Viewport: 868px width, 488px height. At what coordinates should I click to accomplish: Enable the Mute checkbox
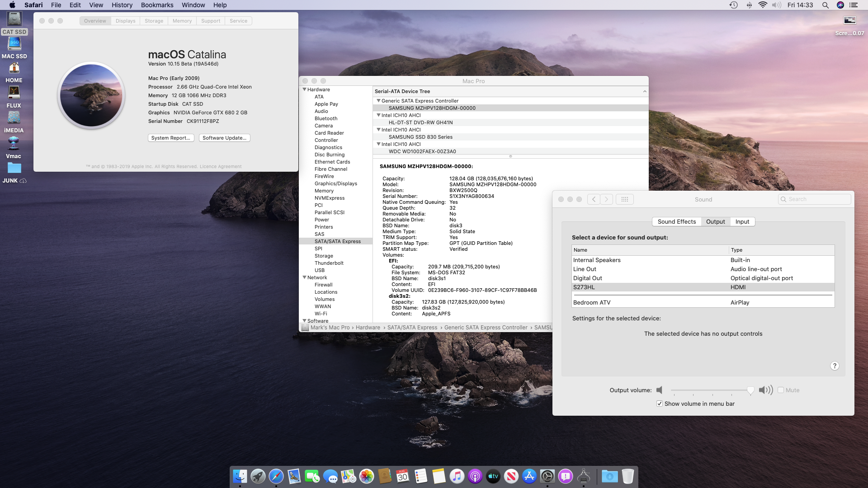click(781, 390)
